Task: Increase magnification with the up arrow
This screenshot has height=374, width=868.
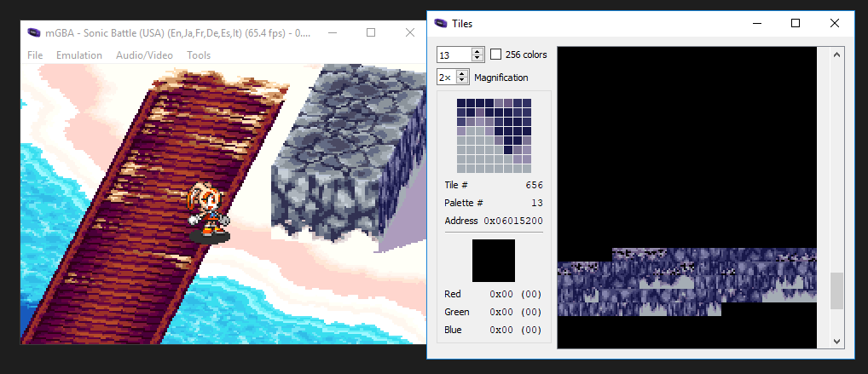Action: [462, 74]
